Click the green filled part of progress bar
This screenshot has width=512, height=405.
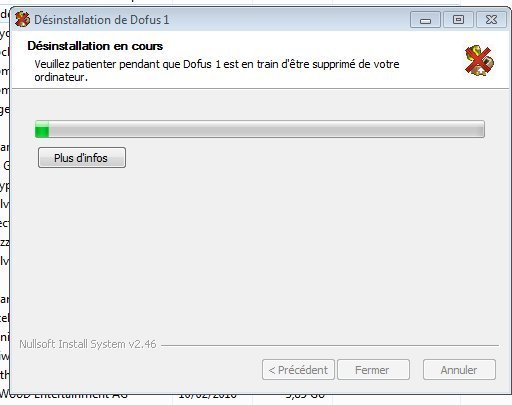point(42,129)
